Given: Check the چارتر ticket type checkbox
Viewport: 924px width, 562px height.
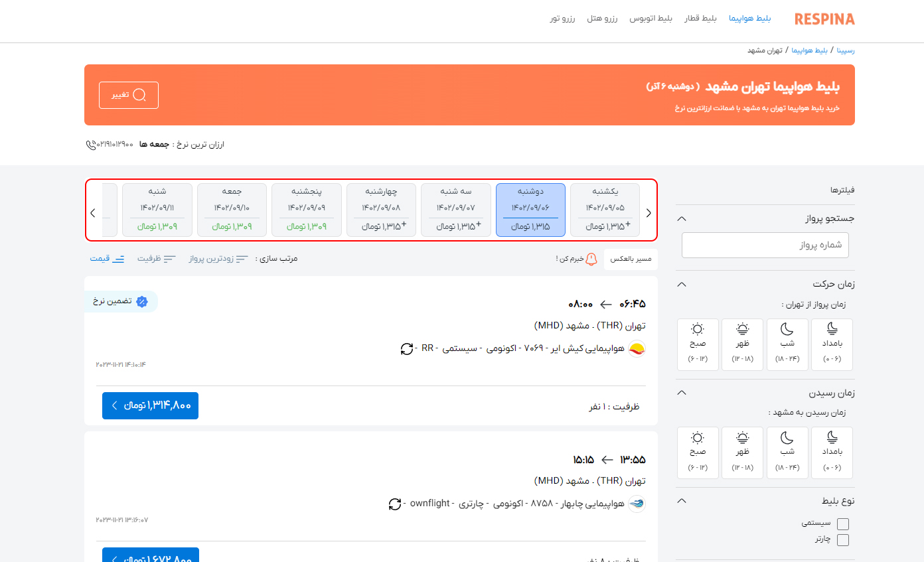Looking at the screenshot, I should 842,539.
